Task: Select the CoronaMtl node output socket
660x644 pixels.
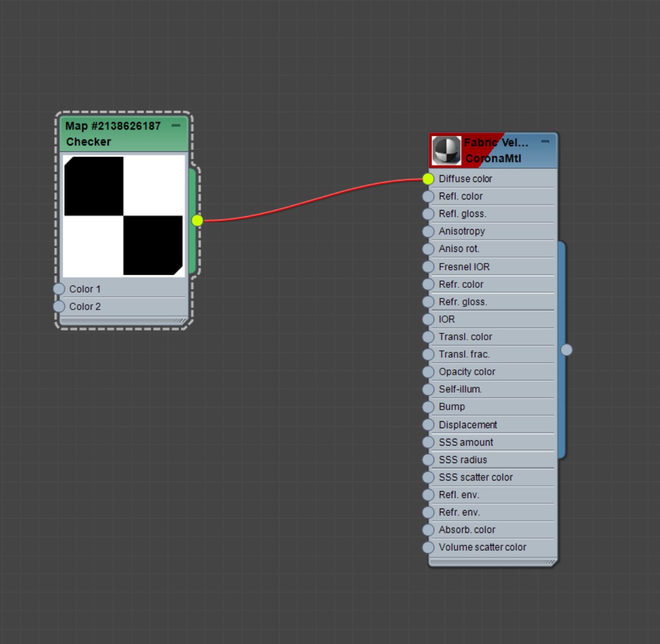Action: pos(566,350)
